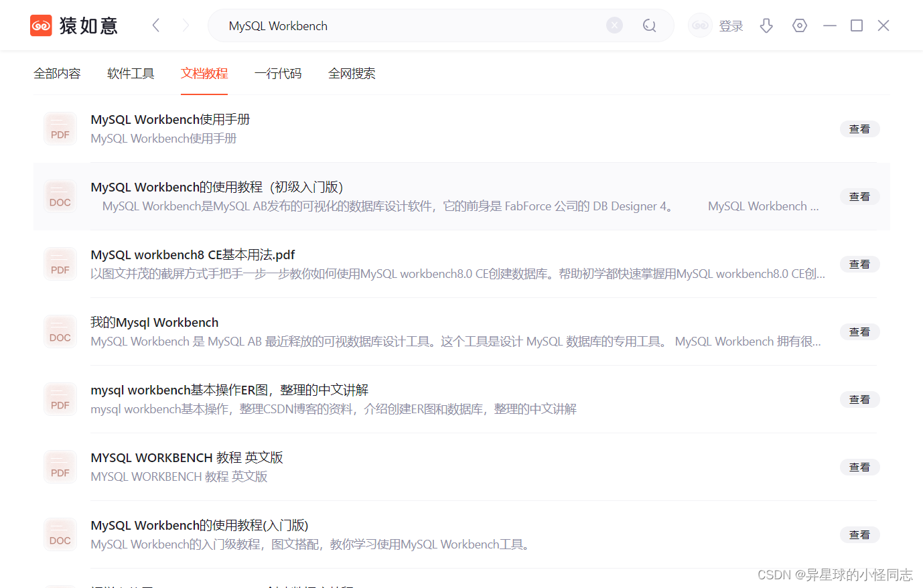Image resolution: width=923 pixels, height=588 pixels.
Task: Click 查看 for MYSQL WORKBENCH 教程 英文版
Action: 859,467
